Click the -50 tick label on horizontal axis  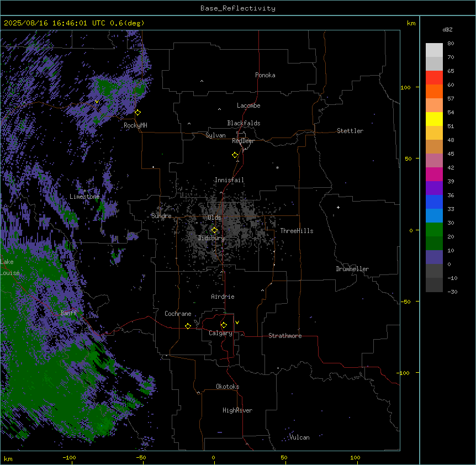[x=141, y=457]
